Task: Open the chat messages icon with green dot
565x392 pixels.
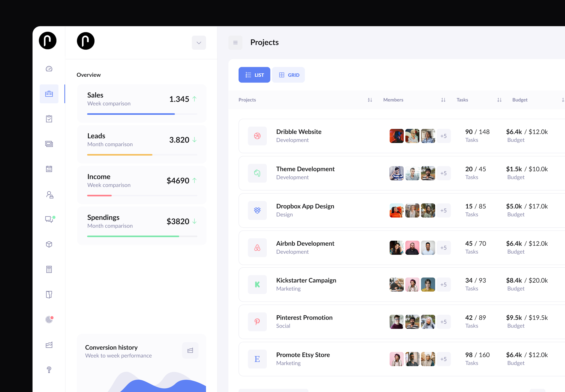Action: (49, 219)
